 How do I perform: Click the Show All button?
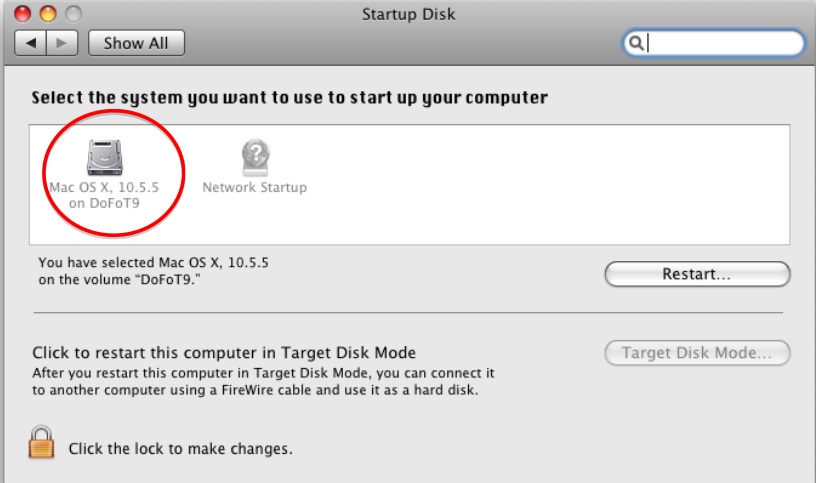coord(136,43)
